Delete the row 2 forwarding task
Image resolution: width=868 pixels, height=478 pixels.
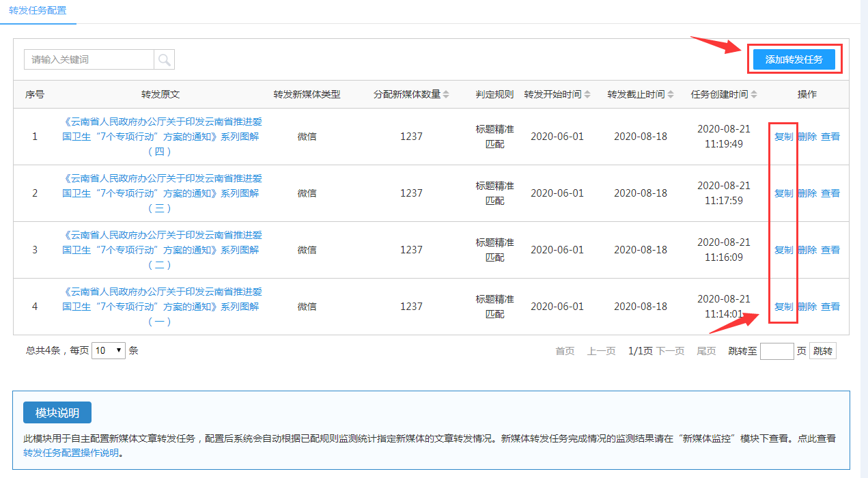click(x=807, y=193)
